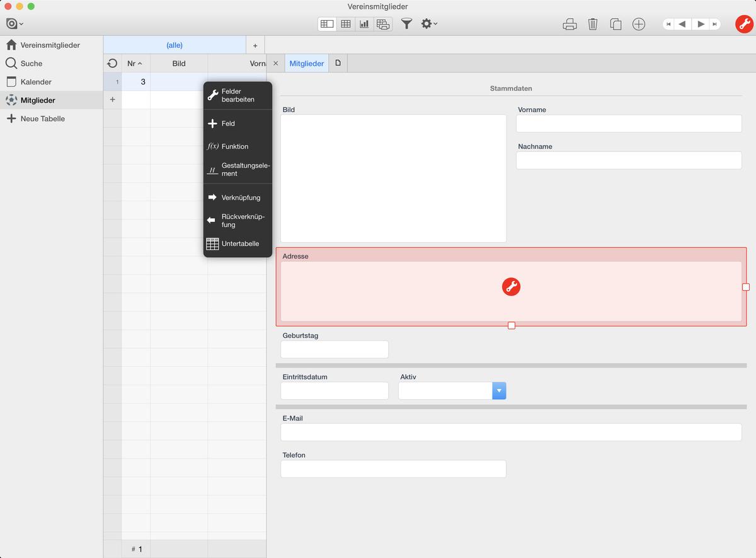Select the Mitglieder table in the sidebar
Viewport: 756px width, 558px height.
coord(51,100)
